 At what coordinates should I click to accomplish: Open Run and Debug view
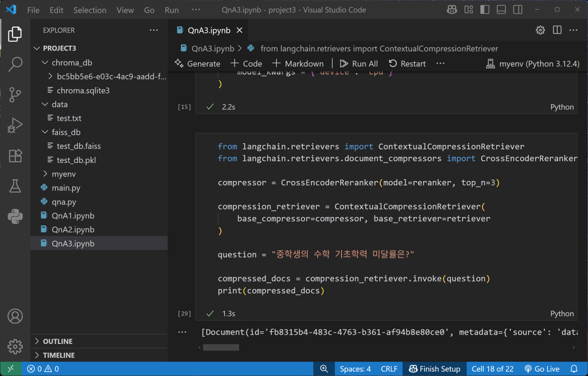point(15,125)
